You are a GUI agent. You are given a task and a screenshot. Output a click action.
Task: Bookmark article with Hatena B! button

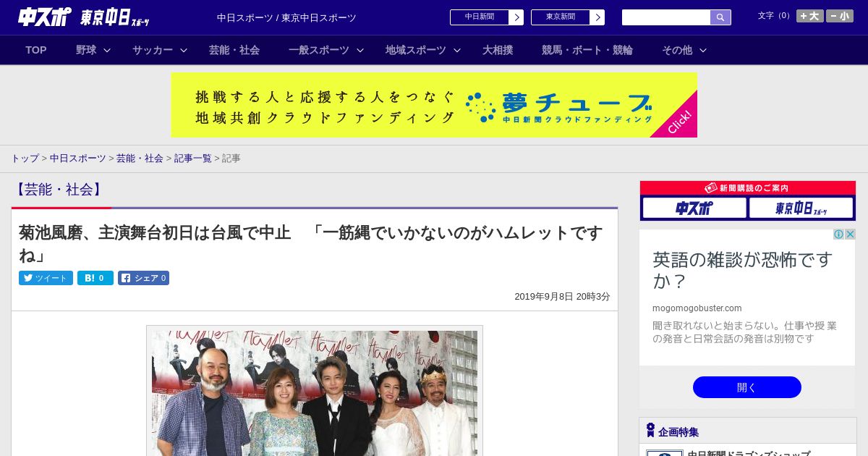click(95, 278)
